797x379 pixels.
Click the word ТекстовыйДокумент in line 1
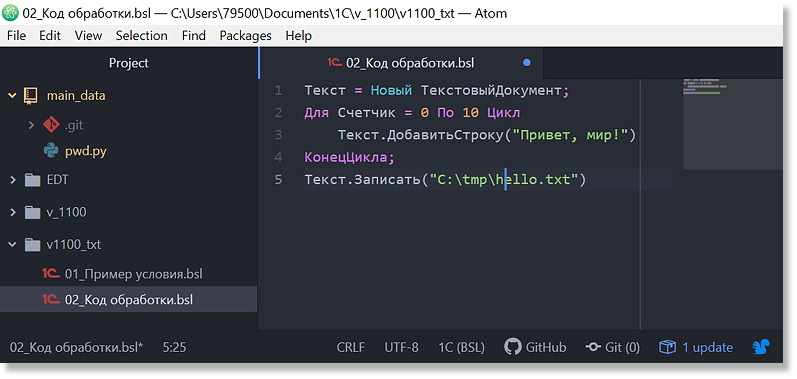pyautogui.click(x=491, y=91)
